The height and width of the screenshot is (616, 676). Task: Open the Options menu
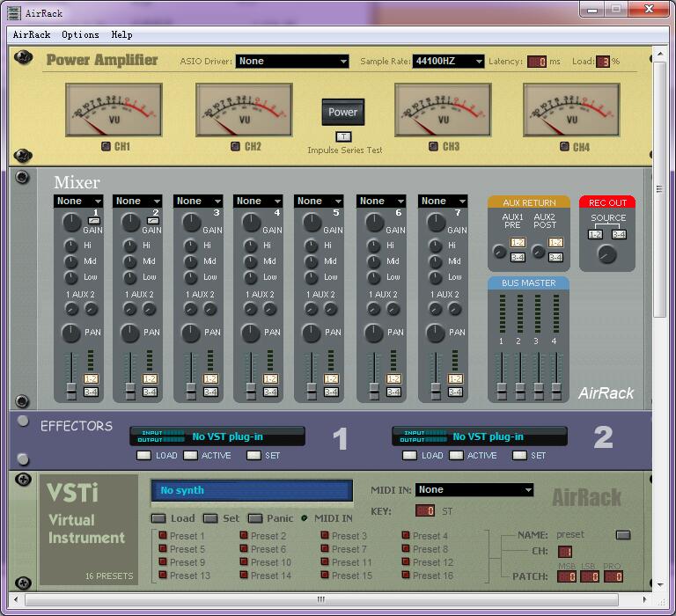click(x=80, y=35)
